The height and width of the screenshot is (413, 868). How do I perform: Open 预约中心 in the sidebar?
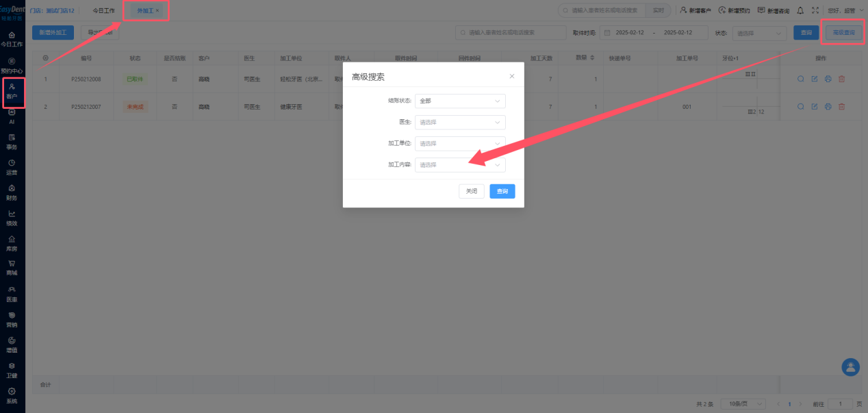12,66
